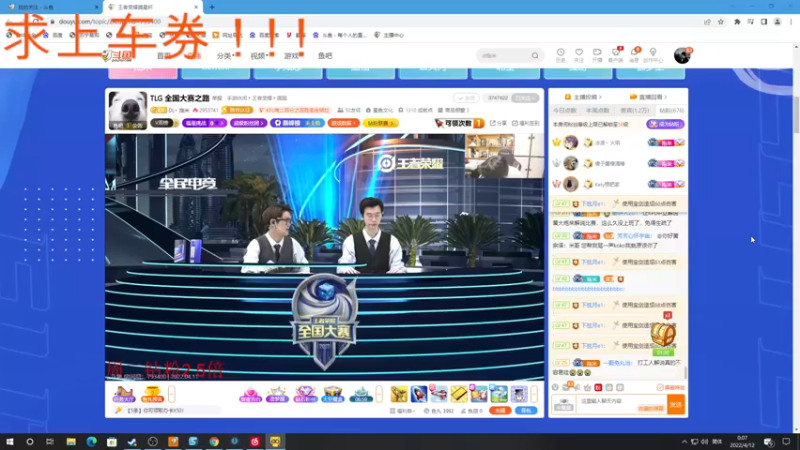Click the search magnifier icon
The image size is (800, 450).
535,56
